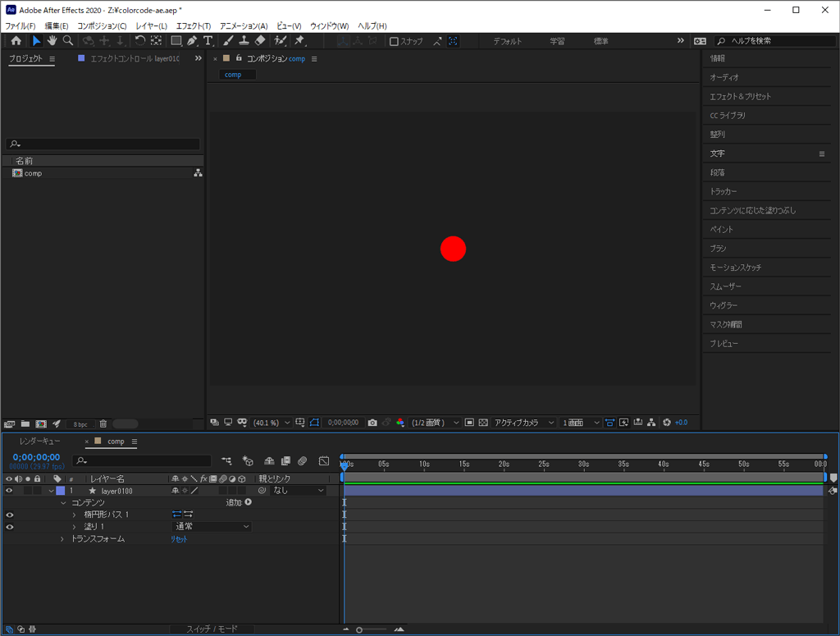
Task: Create a new folder in Project panel
Action: [25, 423]
